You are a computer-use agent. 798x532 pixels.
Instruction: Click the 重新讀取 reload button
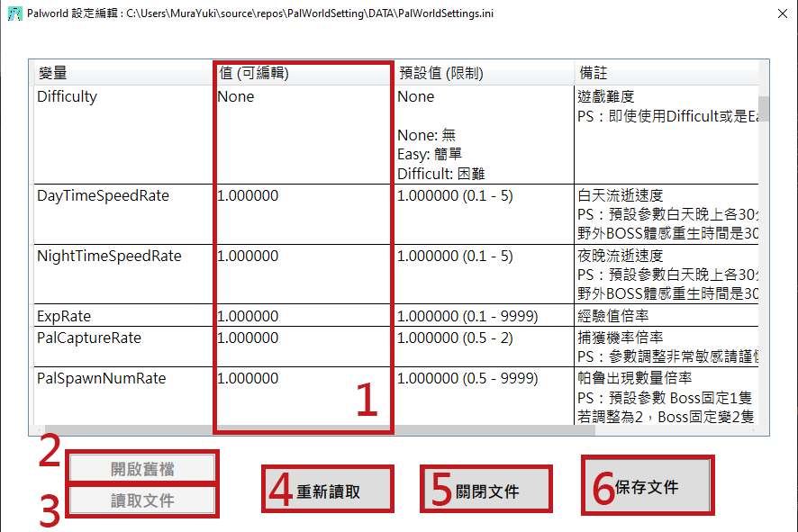pos(328,491)
